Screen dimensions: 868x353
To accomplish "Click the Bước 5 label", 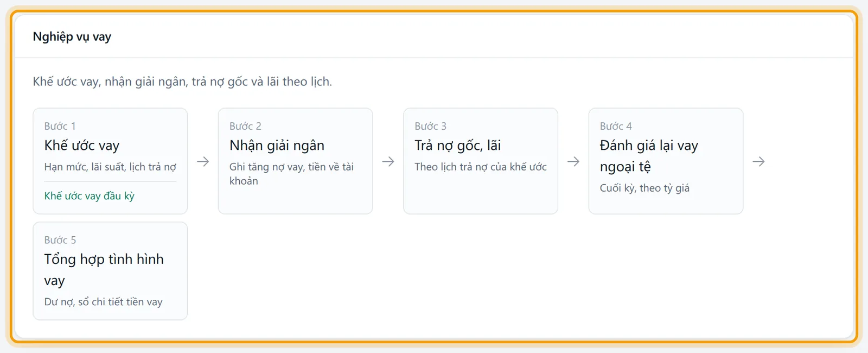I will [x=60, y=240].
